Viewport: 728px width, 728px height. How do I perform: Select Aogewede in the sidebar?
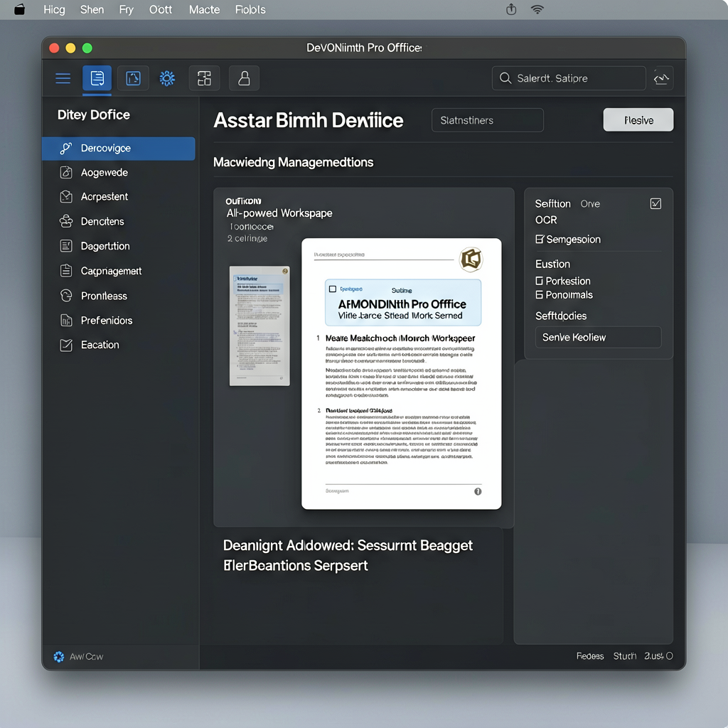[x=119, y=172]
